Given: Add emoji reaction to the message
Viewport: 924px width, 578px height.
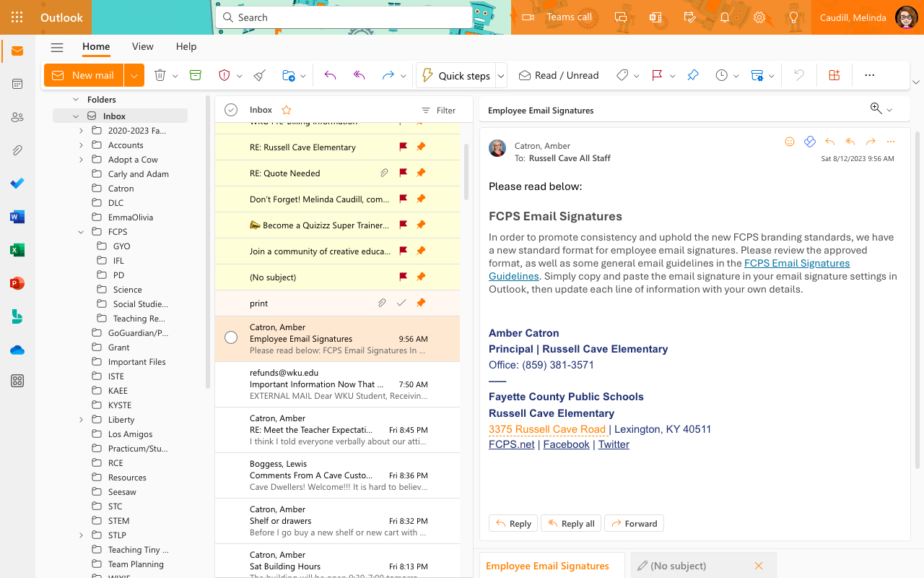Looking at the screenshot, I should point(790,142).
